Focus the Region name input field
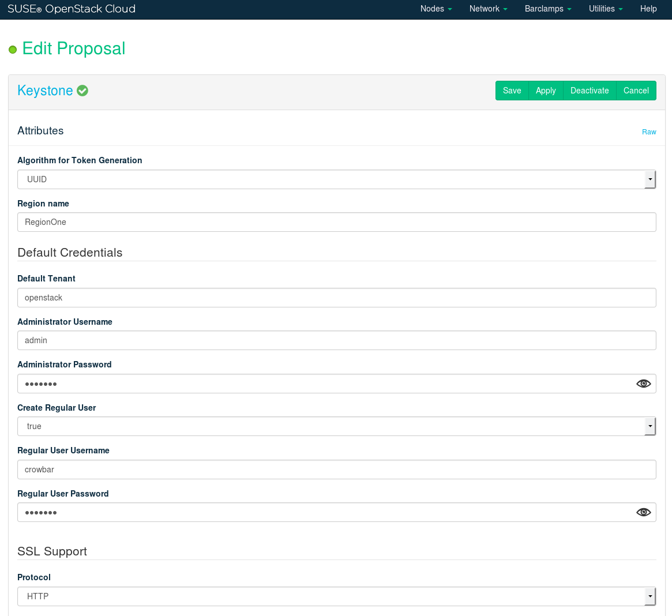The height and width of the screenshot is (616, 672). click(x=336, y=222)
